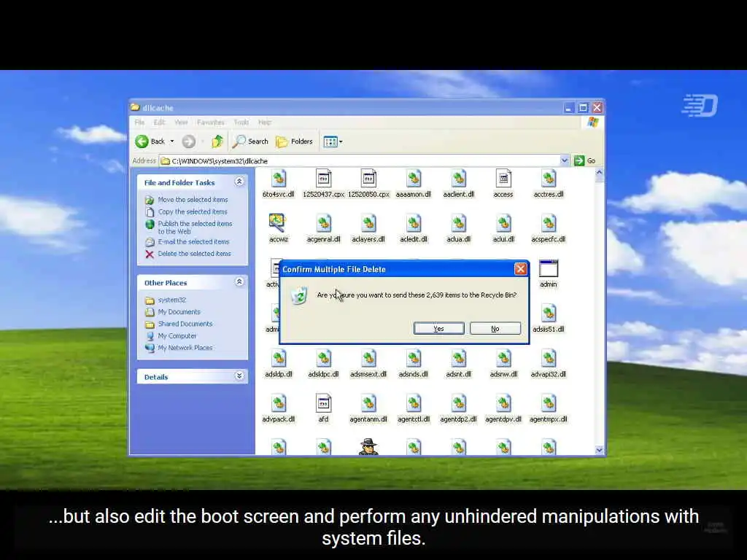Image resolution: width=747 pixels, height=560 pixels.
Task: Select acctres.dll file icon
Action: pyautogui.click(x=549, y=179)
